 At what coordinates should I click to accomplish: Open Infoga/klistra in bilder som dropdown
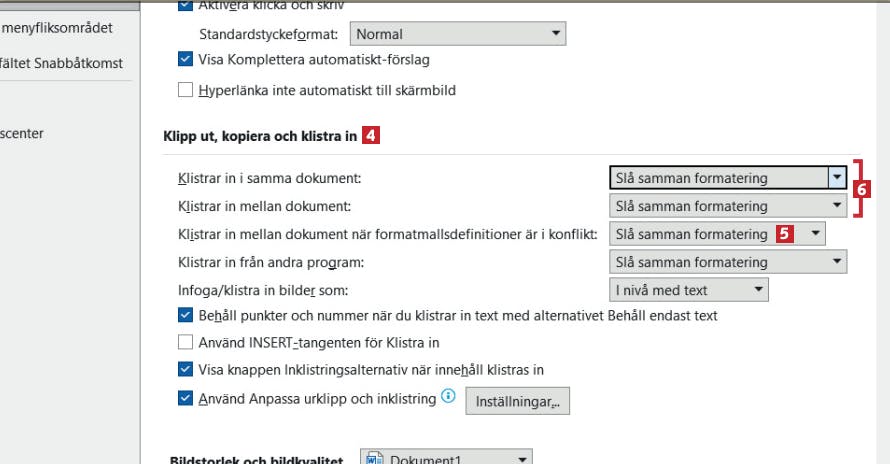689,290
